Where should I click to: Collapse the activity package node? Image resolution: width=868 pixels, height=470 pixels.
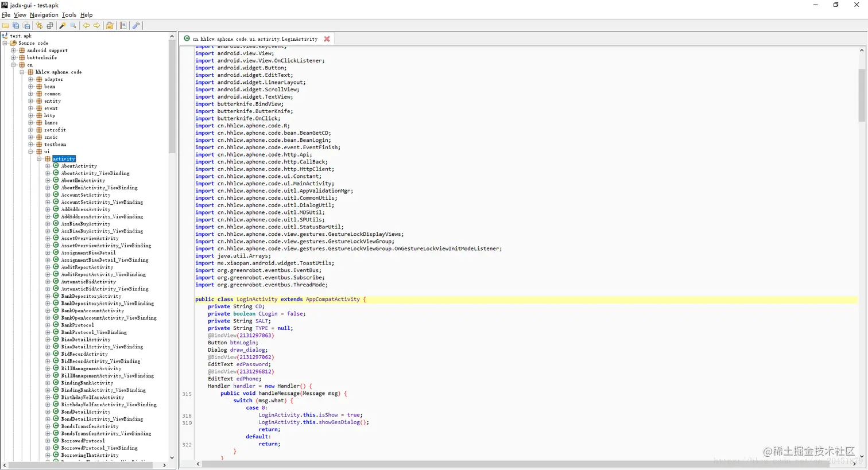coord(39,159)
